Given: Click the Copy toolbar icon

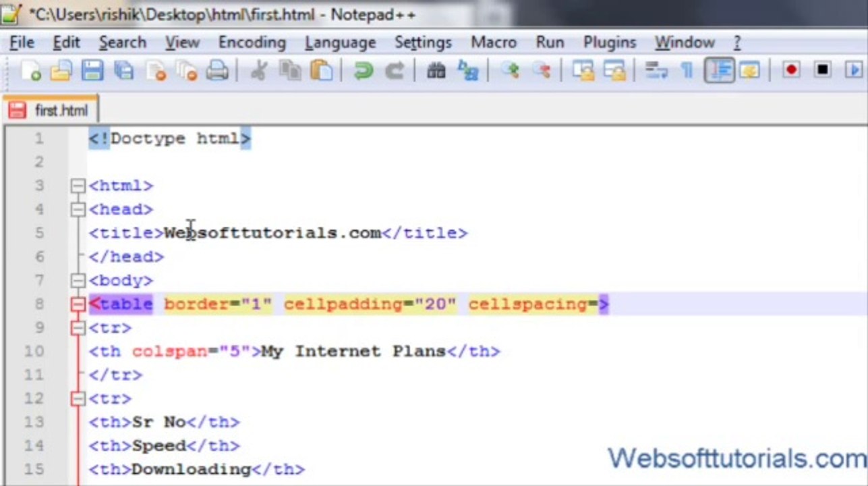Looking at the screenshot, I should click(x=290, y=70).
